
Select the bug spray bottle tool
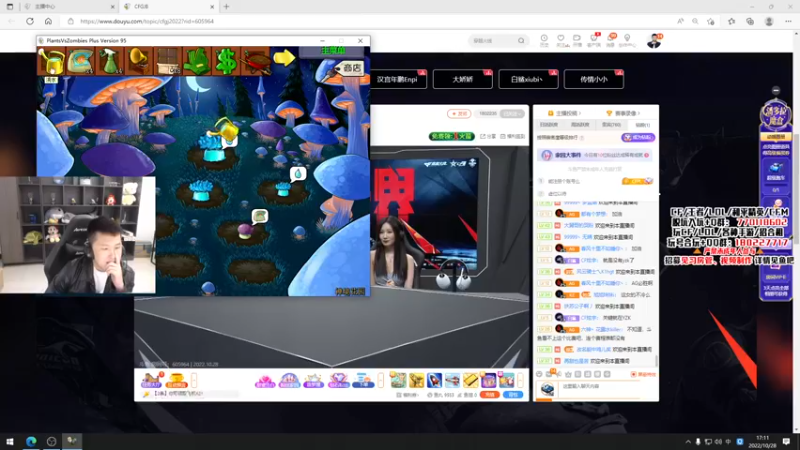point(109,61)
